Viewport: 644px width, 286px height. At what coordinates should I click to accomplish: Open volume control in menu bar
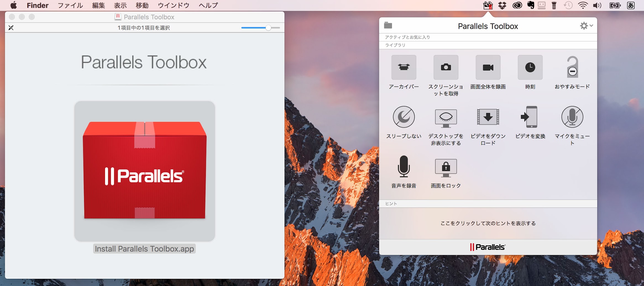point(597,5)
